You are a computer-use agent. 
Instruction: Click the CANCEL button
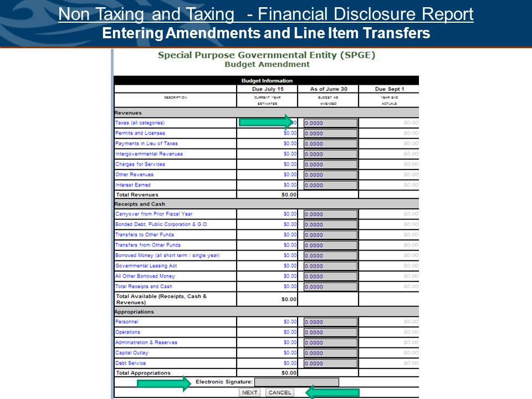[x=280, y=392]
